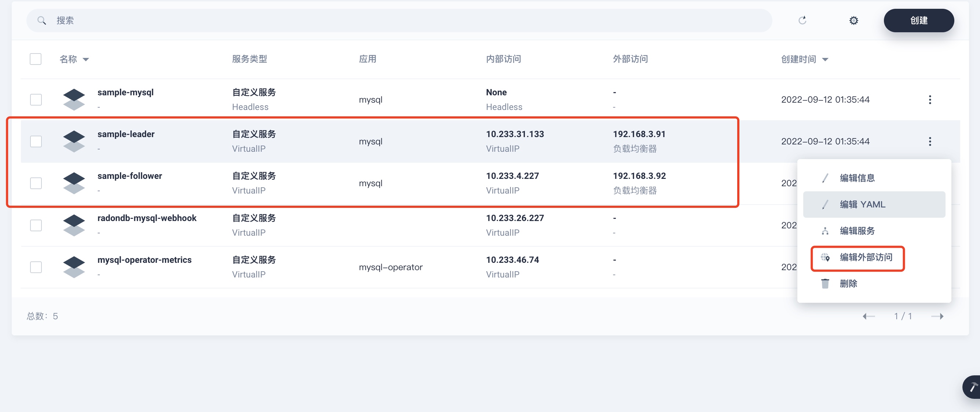Click external IP 192.168.3.91
Screen dimensions: 980x412
click(x=639, y=134)
